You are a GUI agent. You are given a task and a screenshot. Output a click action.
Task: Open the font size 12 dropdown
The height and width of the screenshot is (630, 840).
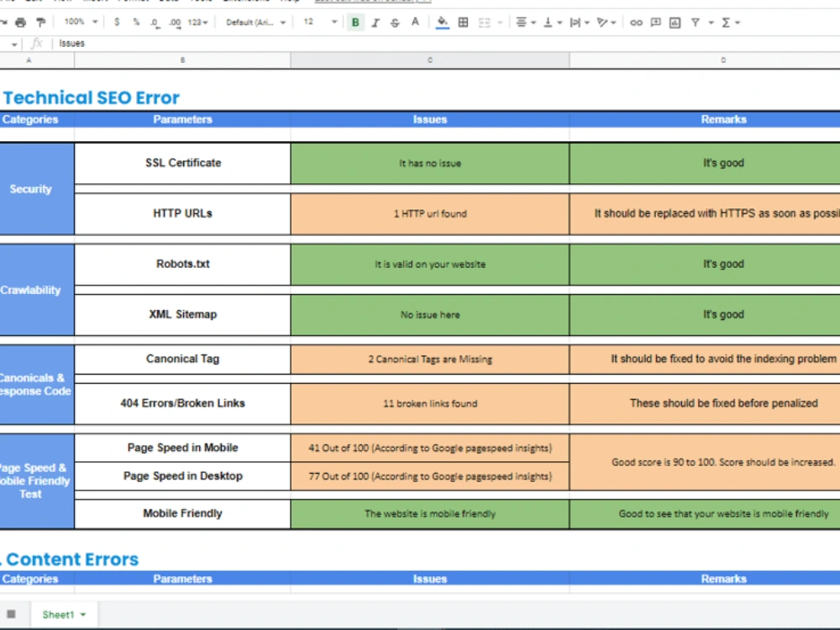click(320, 22)
